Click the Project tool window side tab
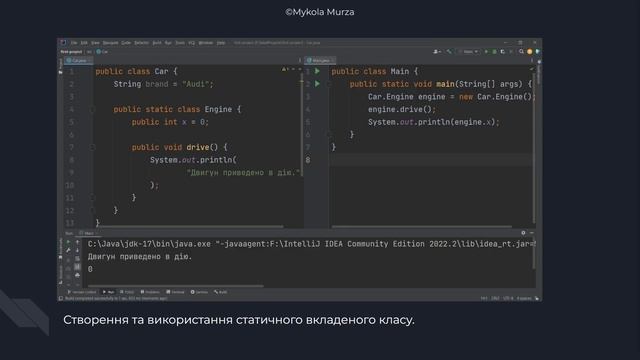The width and height of the screenshot is (640, 360). (60, 66)
